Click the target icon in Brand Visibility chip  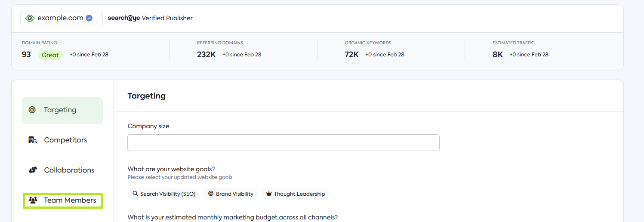(211, 194)
